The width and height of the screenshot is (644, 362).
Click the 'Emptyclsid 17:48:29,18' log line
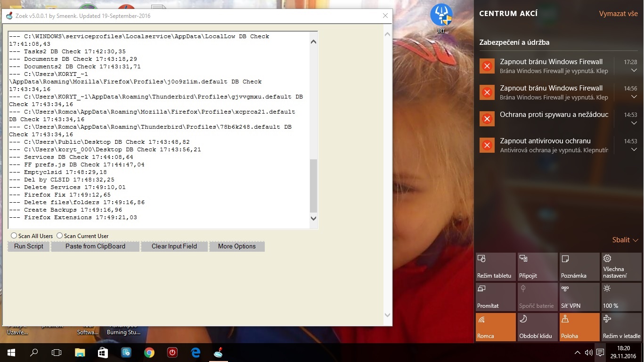[x=58, y=172]
